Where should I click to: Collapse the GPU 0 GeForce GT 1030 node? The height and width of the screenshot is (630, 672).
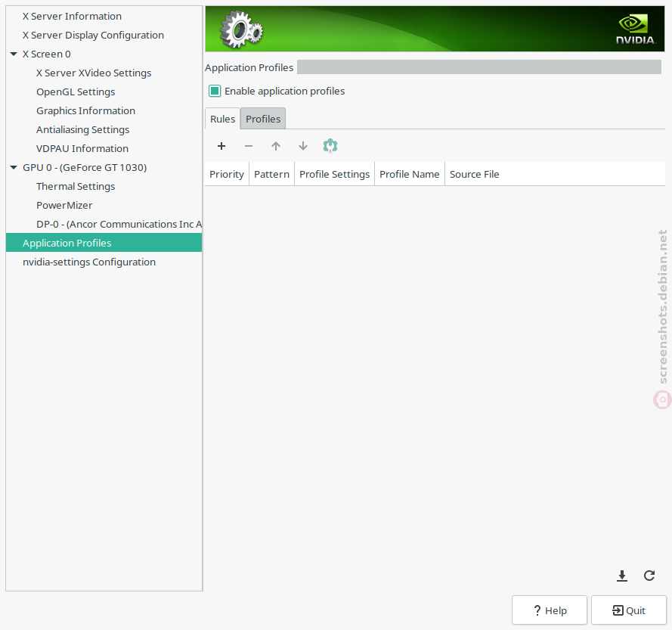pos(14,167)
